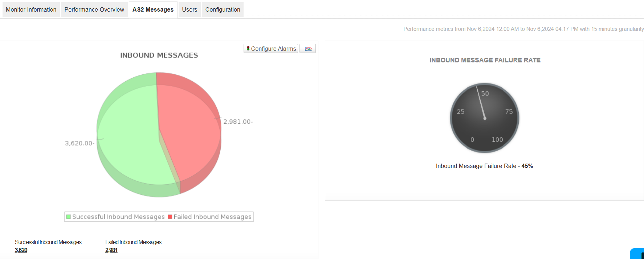Click red Failed Inbound Messages legend swatch

pyautogui.click(x=170, y=217)
